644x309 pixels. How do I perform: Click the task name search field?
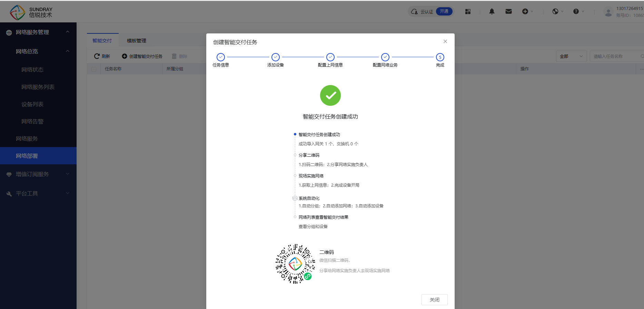pyautogui.click(x=614, y=56)
